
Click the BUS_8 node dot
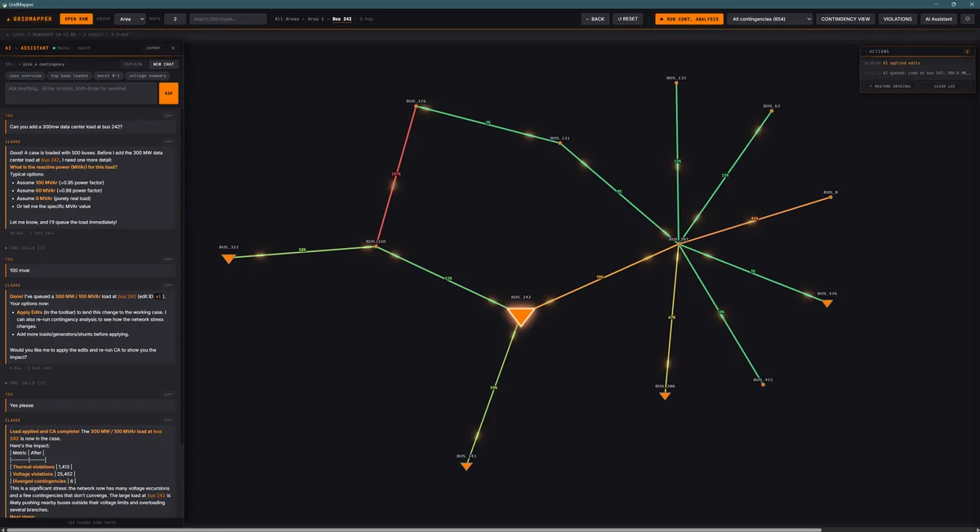pyautogui.click(x=831, y=197)
